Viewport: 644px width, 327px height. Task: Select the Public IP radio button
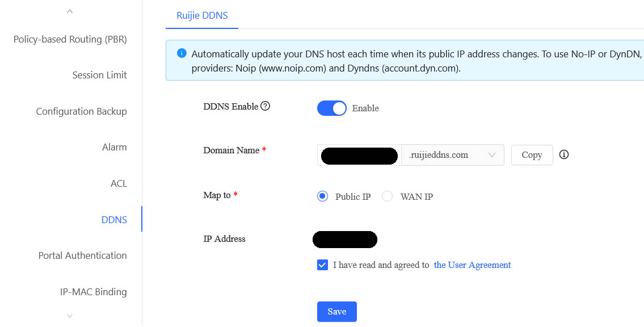(322, 196)
